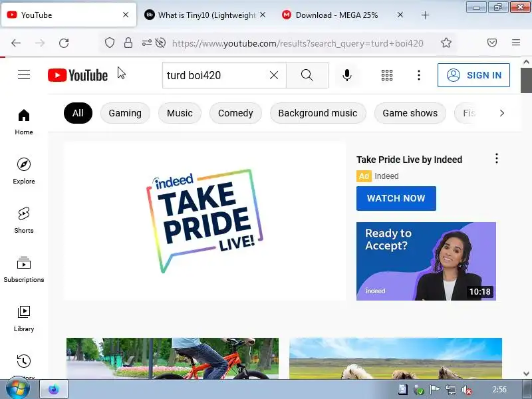Open YouTube settings three-dot menu

click(419, 75)
